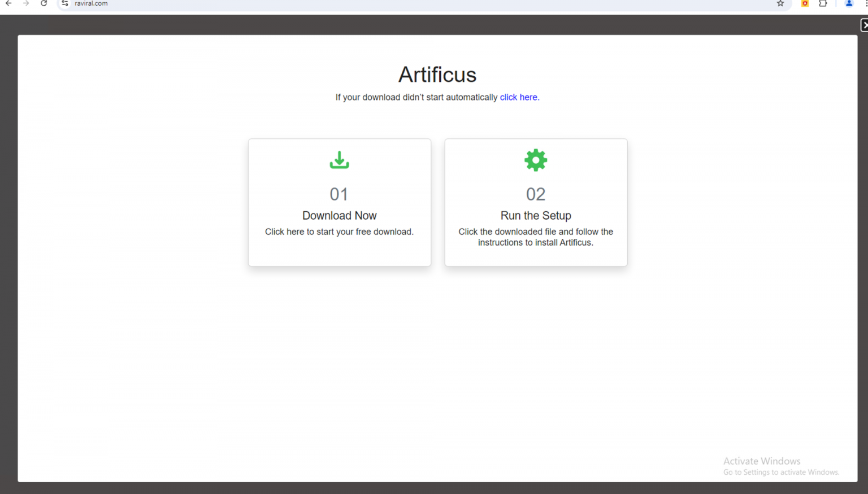This screenshot has width=868, height=494.
Task: Click 'Go to Settings to activate Windows' text
Action: click(782, 472)
